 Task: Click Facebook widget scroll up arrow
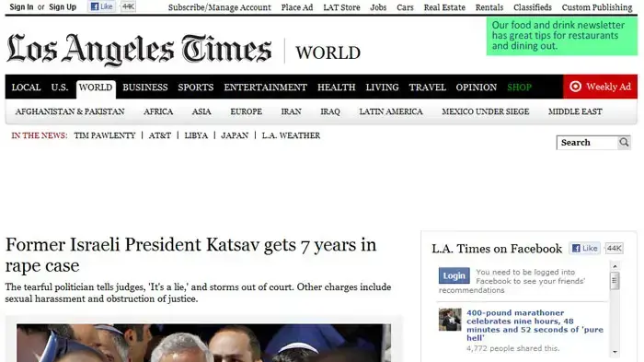(x=615, y=266)
